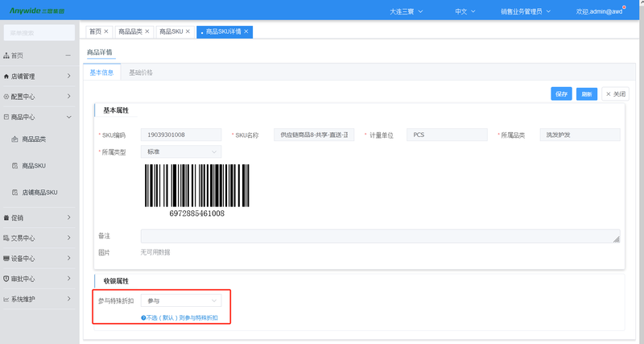Expand the 审批中心 menu chevron
Image resolution: width=644 pixels, height=344 pixels.
click(68, 278)
